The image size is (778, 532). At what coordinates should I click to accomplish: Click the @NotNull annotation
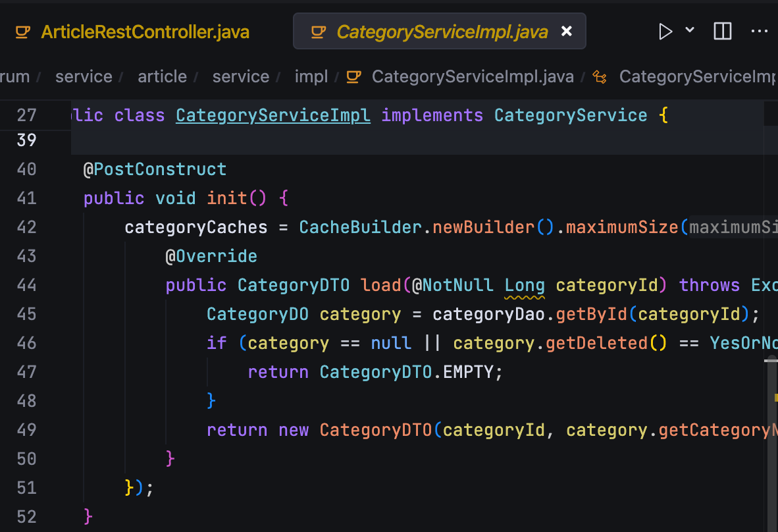(x=452, y=285)
